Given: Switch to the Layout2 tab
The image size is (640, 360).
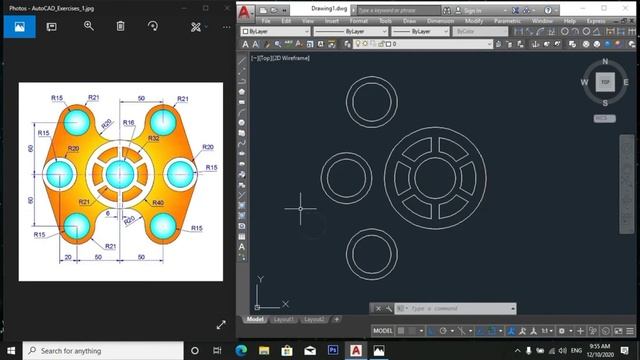Looking at the screenshot, I should 314,320.
